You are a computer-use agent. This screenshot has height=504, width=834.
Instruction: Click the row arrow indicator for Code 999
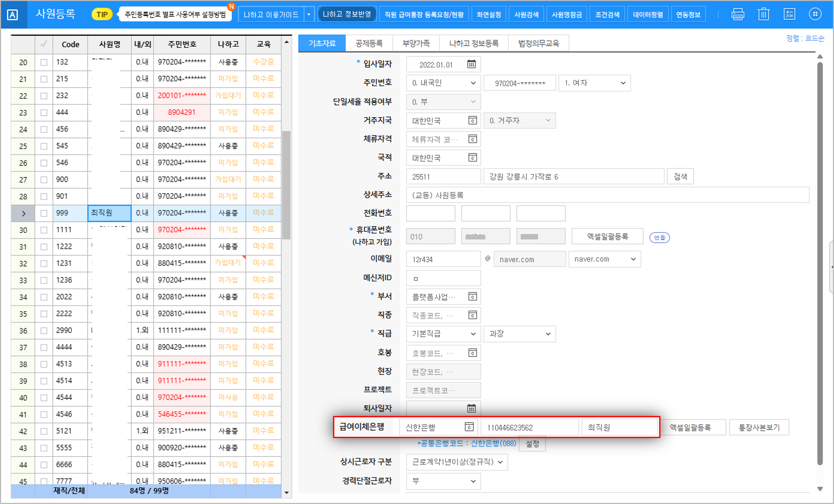click(23, 213)
